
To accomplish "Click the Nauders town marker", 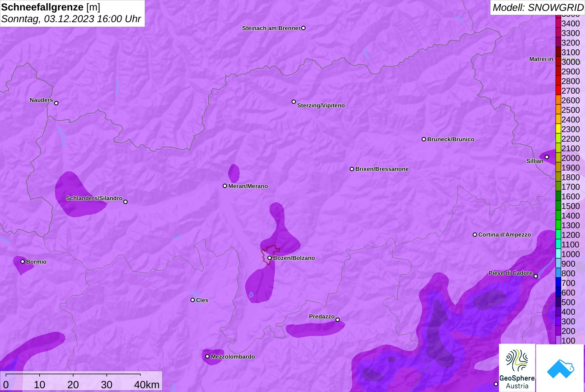I will (x=56, y=103).
